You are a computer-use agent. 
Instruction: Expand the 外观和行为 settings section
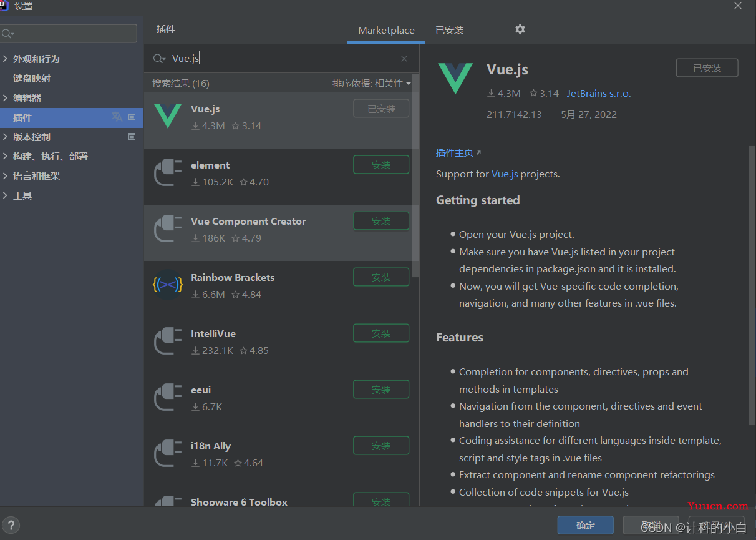coord(6,59)
